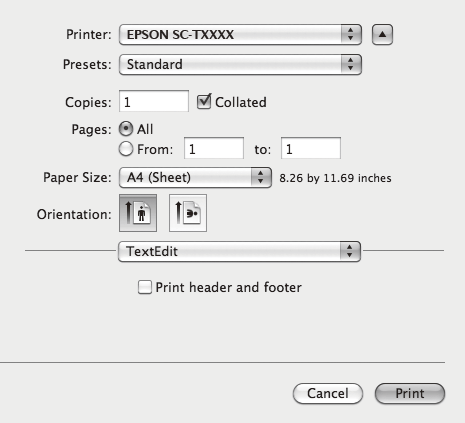Click the to page number field
Viewport: 465px width, 423px height.
coord(311,148)
